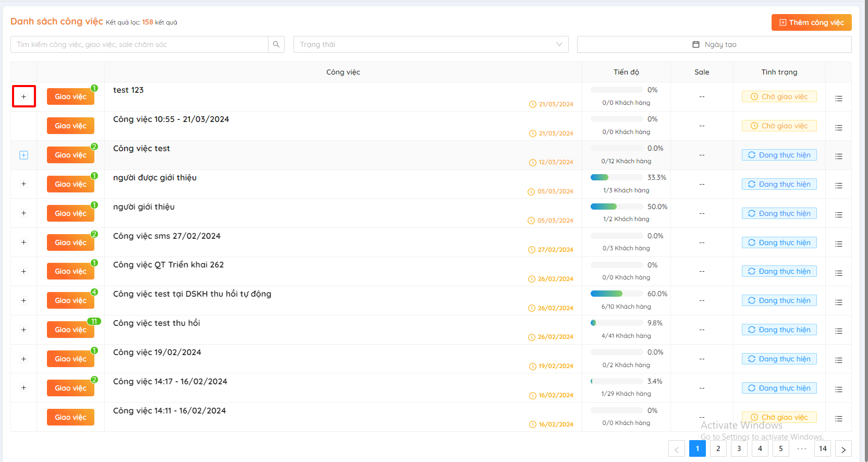This screenshot has height=462, width=868.
Task: Open list menu for Công việc test tại DSKH
Action: pos(838,302)
